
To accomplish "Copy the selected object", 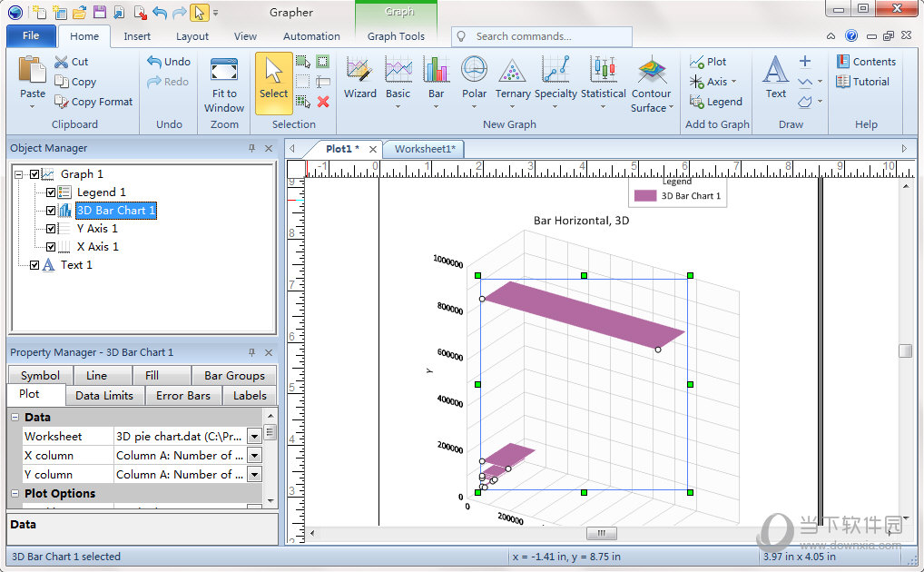I will [75, 82].
